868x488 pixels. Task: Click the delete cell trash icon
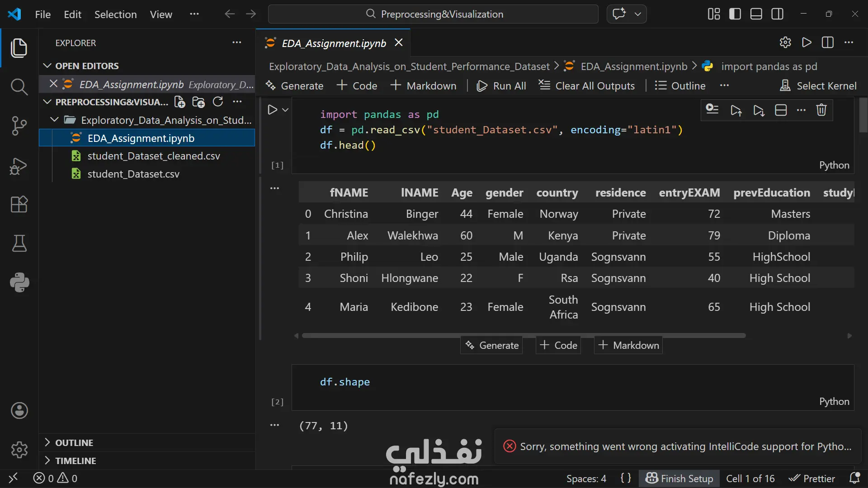coord(821,110)
